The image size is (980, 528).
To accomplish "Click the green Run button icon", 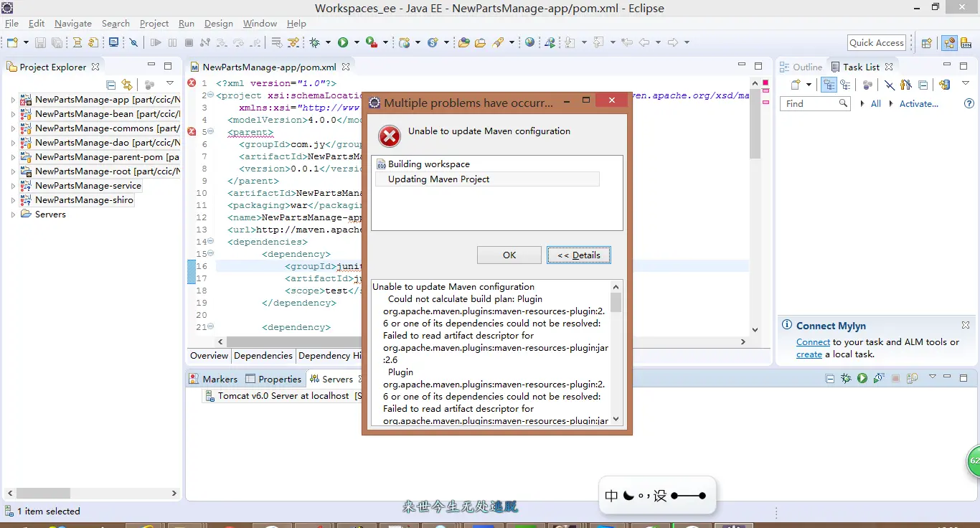I will 343,42.
